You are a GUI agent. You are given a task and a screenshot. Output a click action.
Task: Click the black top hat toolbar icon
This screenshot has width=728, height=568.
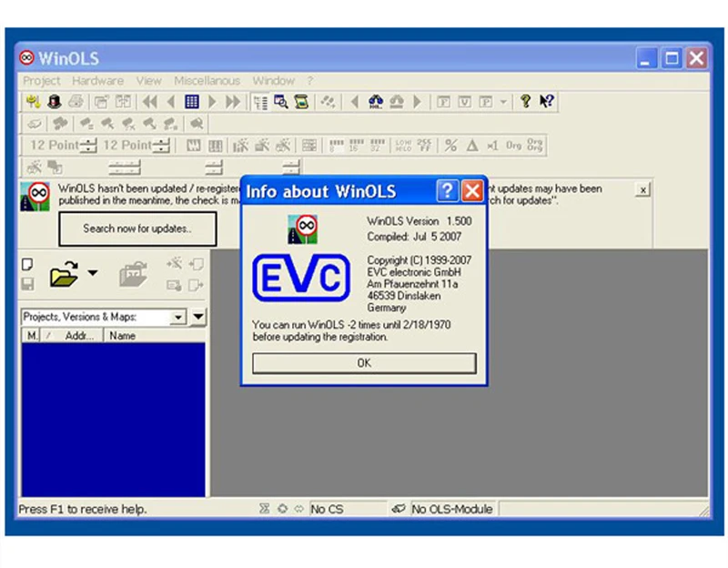coord(55,101)
